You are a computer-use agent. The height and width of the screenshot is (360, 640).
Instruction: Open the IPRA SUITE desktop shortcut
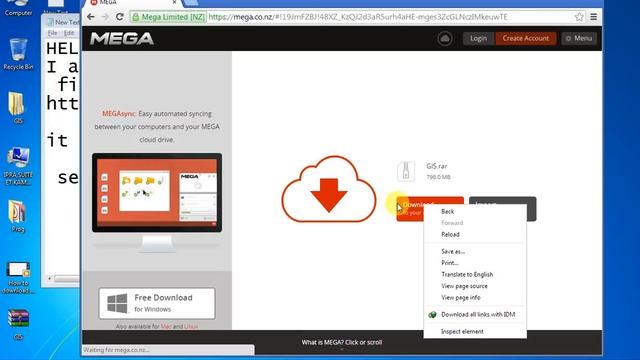click(x=18, y=167)
